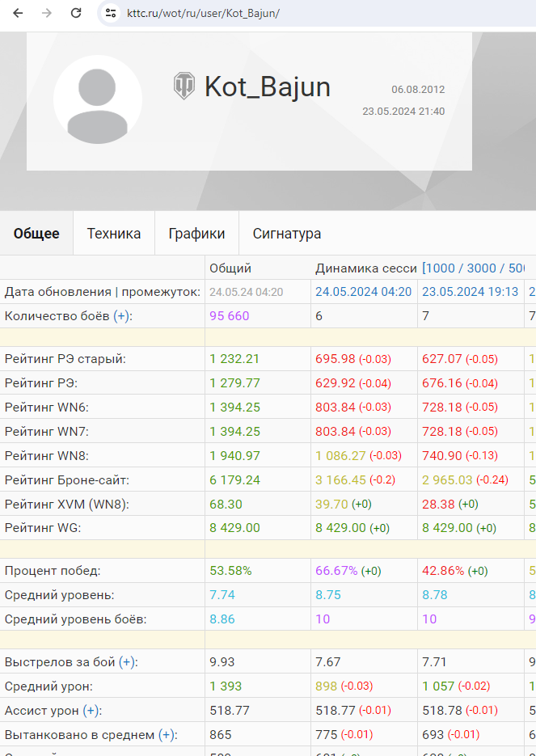Click the Процент побед row label
This screenshot has height=756, width=536.
(53, 571)
